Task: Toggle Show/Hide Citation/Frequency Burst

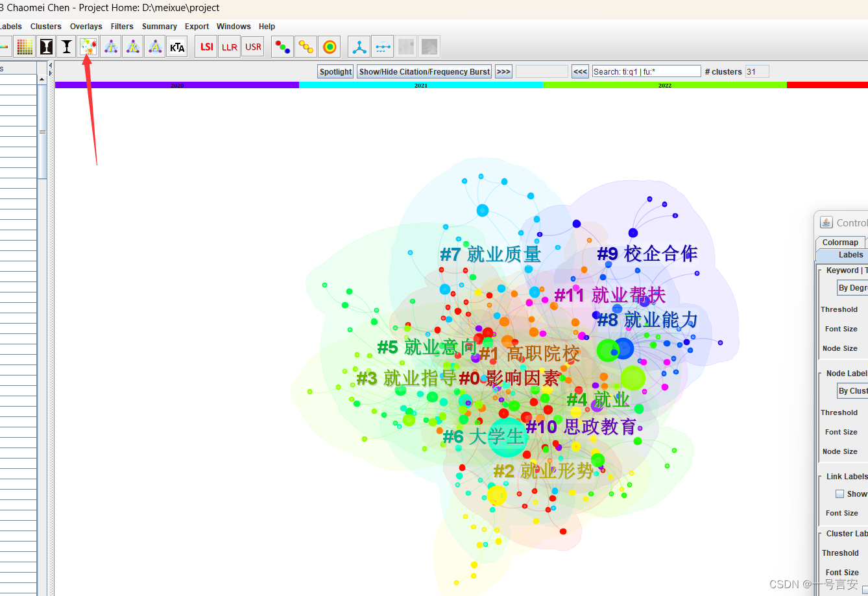Action: pyautogui.click(x=424, y=71)
